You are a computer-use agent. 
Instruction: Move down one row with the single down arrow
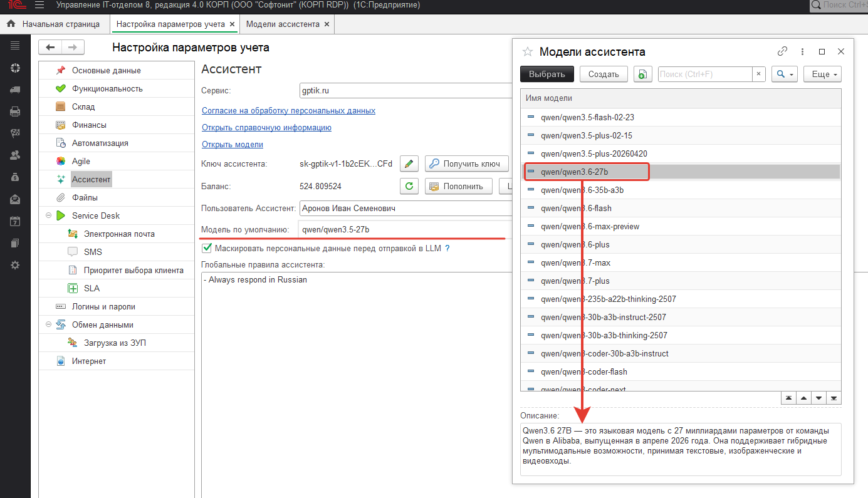[818, 398]
